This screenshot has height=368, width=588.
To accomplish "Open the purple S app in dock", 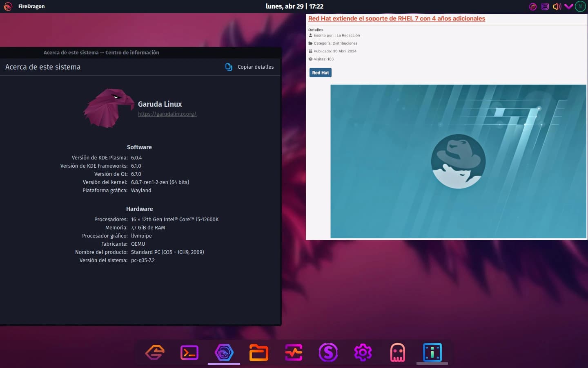I will tap(328, 352).
